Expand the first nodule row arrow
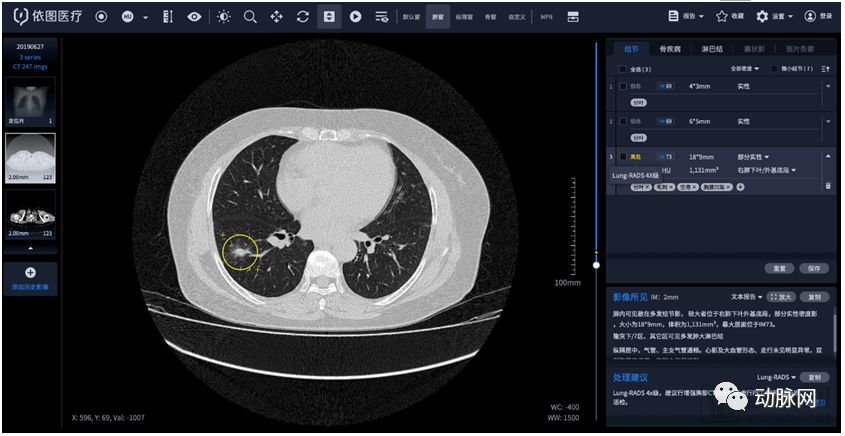Image resolution: width=845 pixels, height=436 pixels. click(827, 87)
